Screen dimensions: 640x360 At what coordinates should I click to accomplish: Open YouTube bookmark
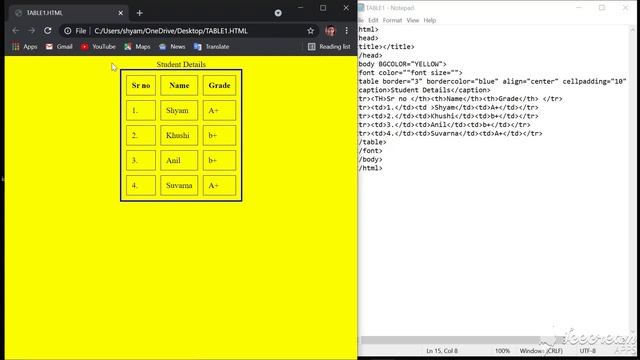[x=98, y=47]
